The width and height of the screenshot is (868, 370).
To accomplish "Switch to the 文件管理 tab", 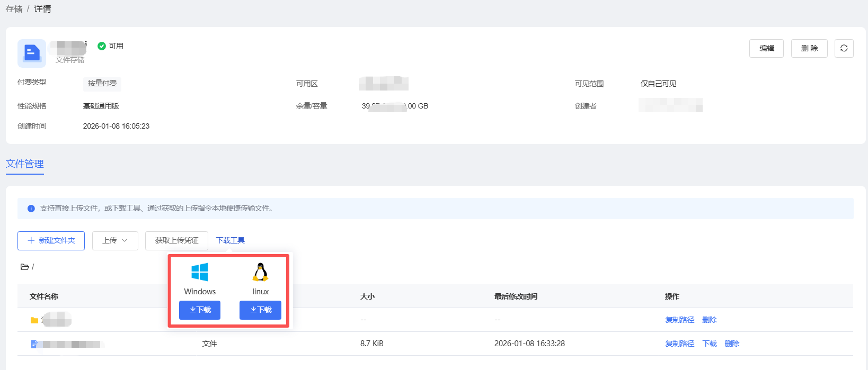I will click(x=25, y=164).
